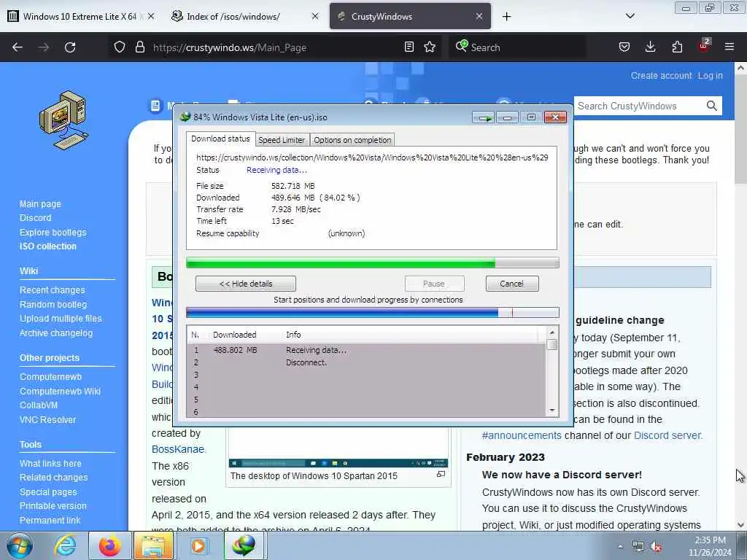747x560 pixels.
Task: Open Recent changes link
Action: 52,290
